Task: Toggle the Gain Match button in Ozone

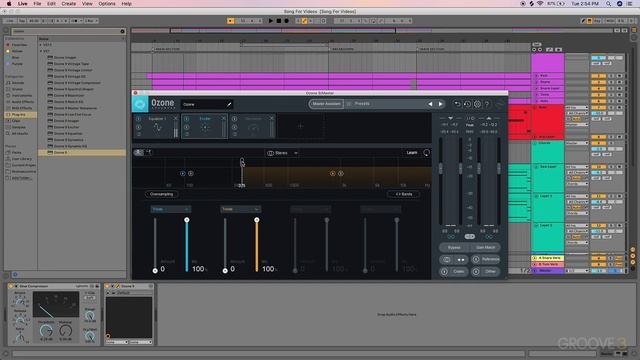Action: point(485,247)
